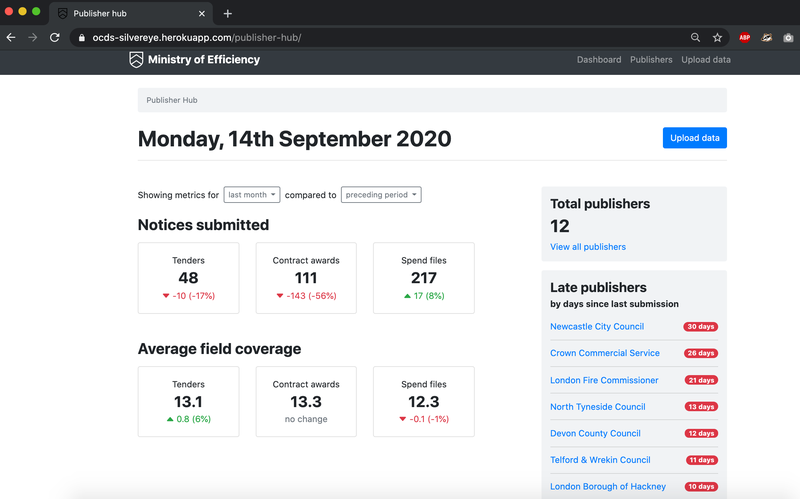
Task: Open Devon County Council publisher link
Action: [x=595, y=433]
